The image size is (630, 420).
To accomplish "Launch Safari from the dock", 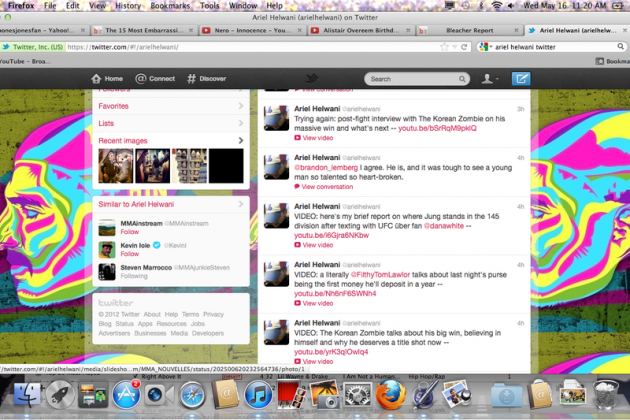I will (x=192, y=395).
